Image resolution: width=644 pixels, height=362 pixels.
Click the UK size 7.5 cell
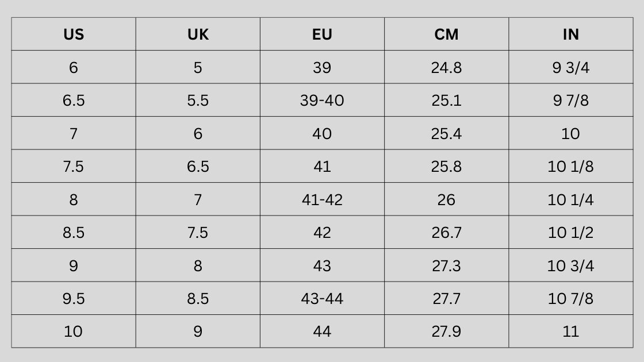(198, 233)
